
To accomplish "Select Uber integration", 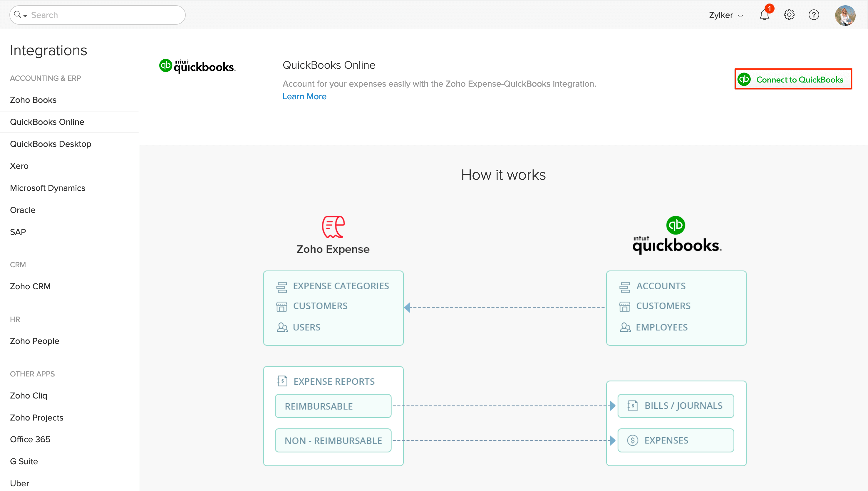I will point(19,483).
